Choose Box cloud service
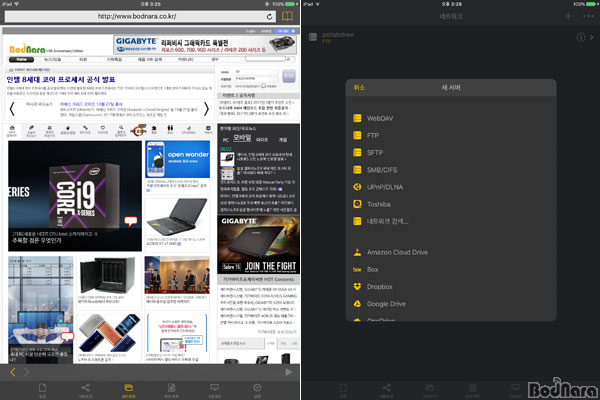The width and height of the screenshot is (600, 400). [451, 269]
